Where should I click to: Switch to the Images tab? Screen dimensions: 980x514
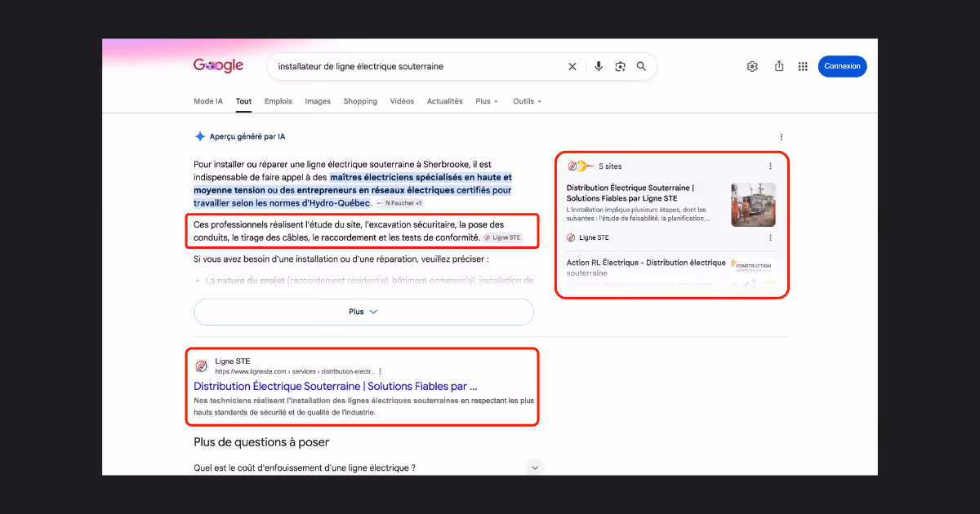coord(318,101)
